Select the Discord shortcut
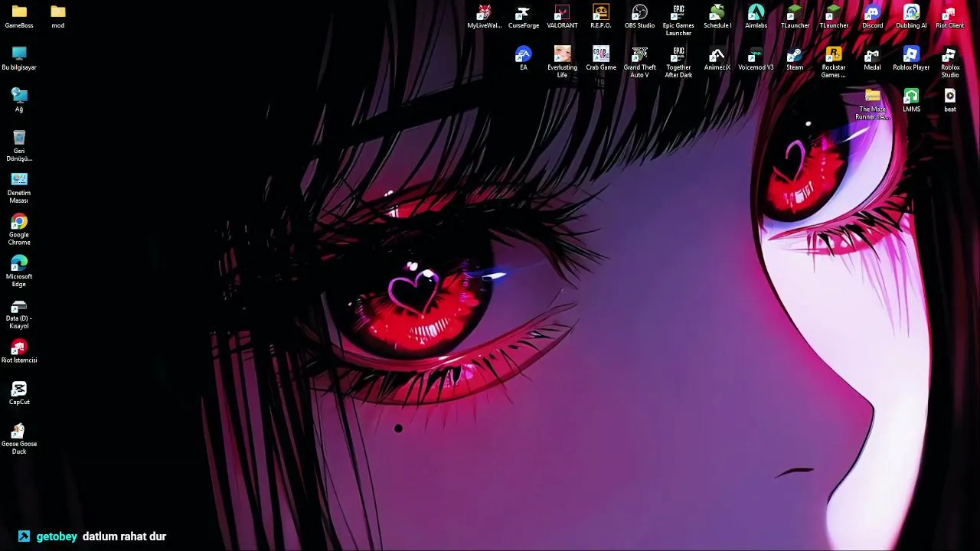Viewport: 980px width, 551px height. 872,16
